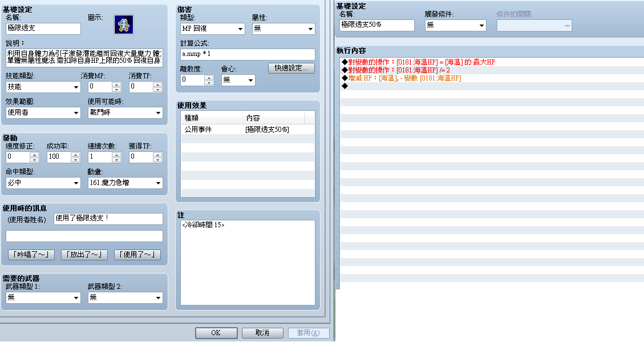The width and height of the screenshot is (644, 342).
Task: Open the 武器類型 1 dropdown
Action: pos(43,297)
